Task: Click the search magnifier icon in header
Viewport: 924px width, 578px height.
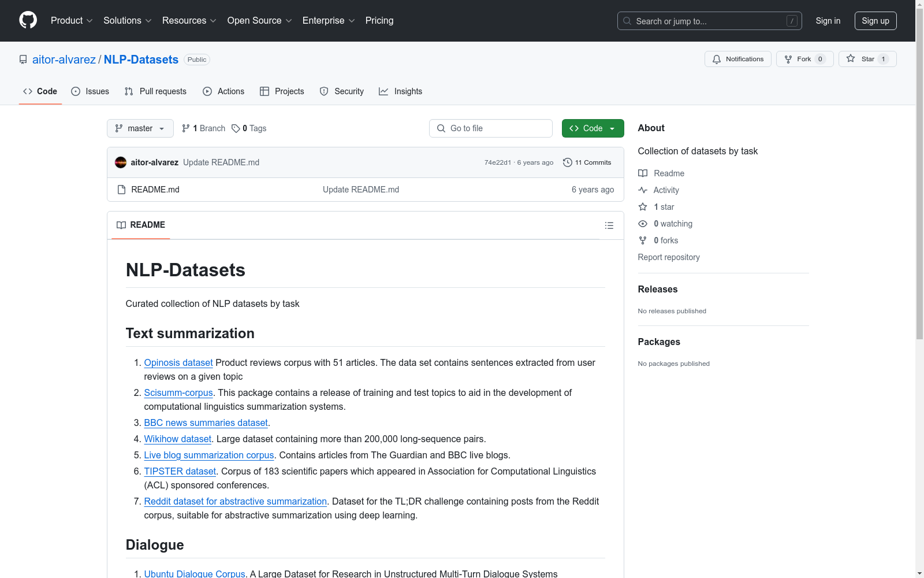Action: [627, 21]
